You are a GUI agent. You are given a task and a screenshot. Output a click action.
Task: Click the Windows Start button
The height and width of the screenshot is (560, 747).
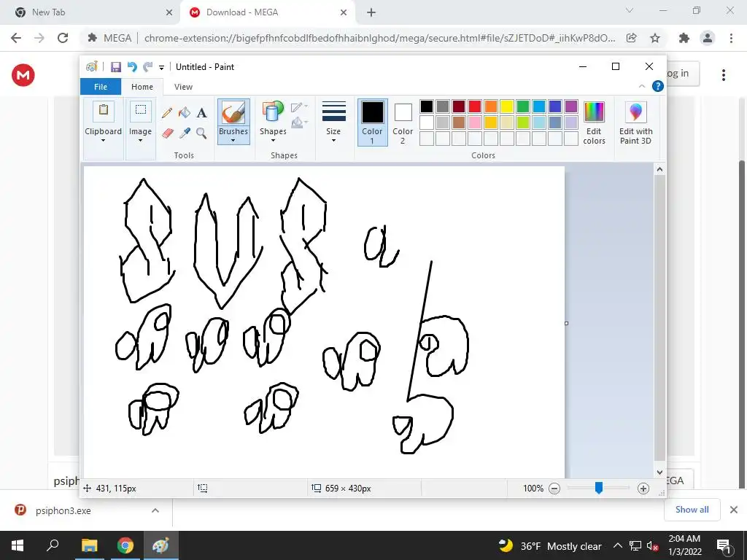18,545
